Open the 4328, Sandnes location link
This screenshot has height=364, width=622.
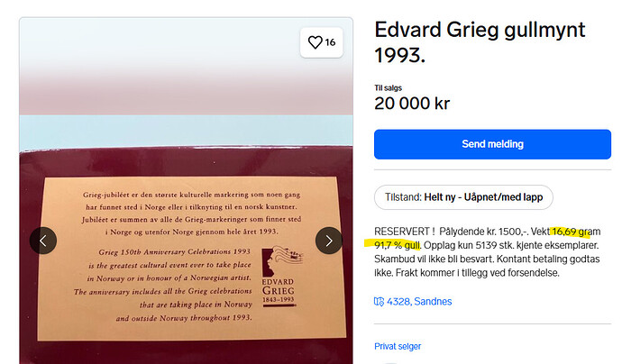click(419, 302)
